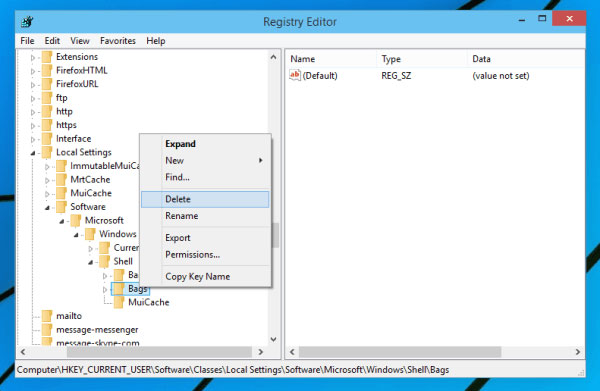The height and width of the screenshot is (391, 600).
Task: Click values pane horizontal scrollbar thumb
Action: 400,352
